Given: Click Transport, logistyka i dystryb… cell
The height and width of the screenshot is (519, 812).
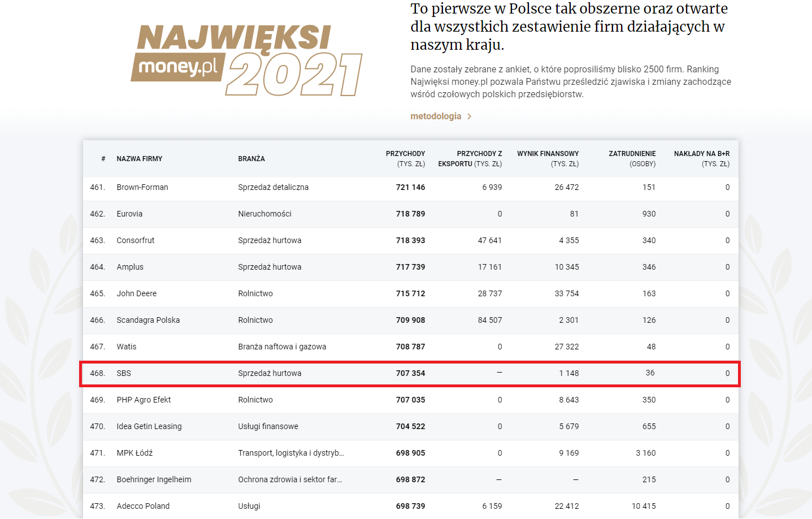Looking at the screenshot, I should point(291,453).
